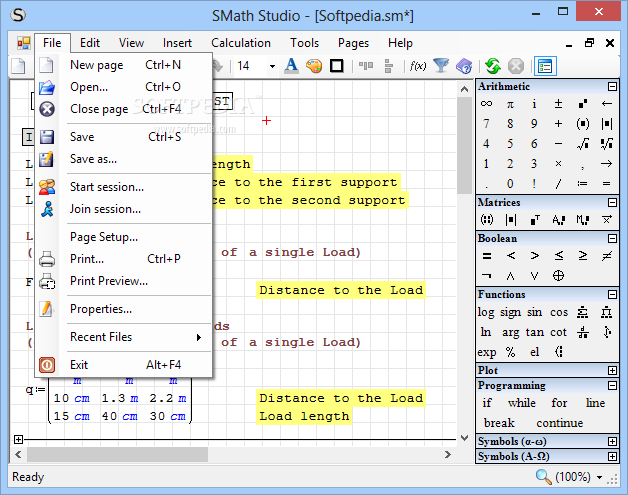The image size is (628, 495).
Task: Collapse the Programming panel
Action: (612, 385)
